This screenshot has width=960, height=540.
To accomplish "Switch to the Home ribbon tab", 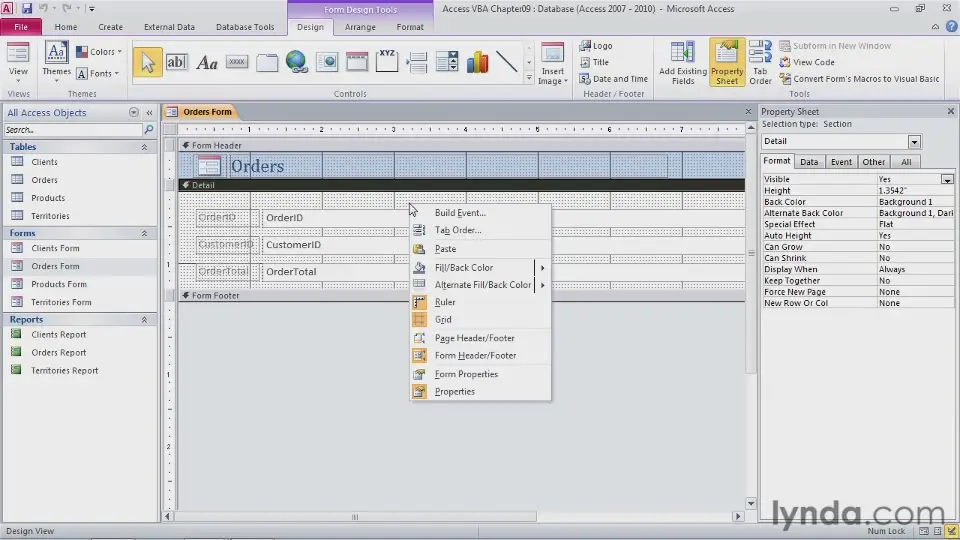I will tap(66, 27).
